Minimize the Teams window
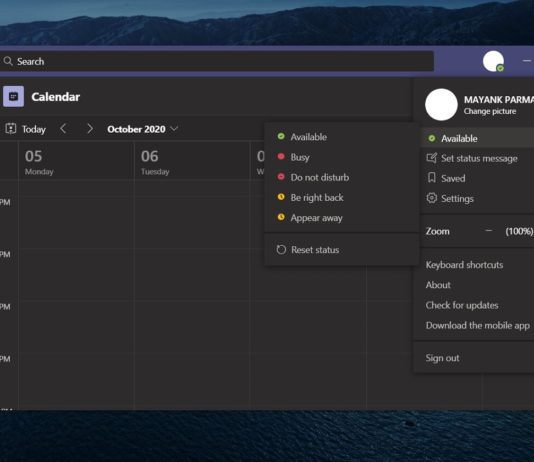The height and width of the screenshot is (462, 534). pos(527,61)
